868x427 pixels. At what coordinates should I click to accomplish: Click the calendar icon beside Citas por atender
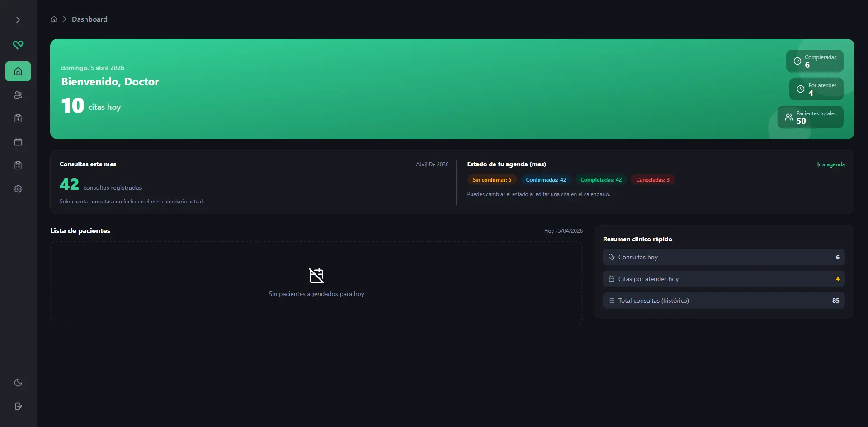point(612,279)
